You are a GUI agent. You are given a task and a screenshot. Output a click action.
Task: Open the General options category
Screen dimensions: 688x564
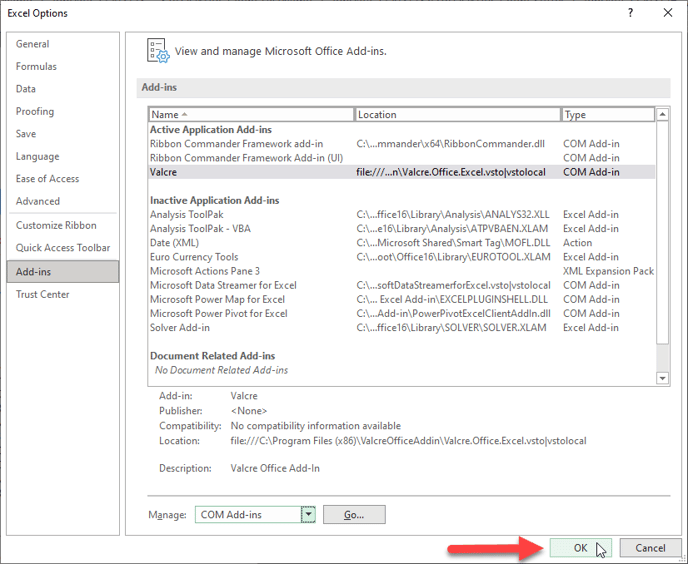pyautogui.click(x=33, y=44)
